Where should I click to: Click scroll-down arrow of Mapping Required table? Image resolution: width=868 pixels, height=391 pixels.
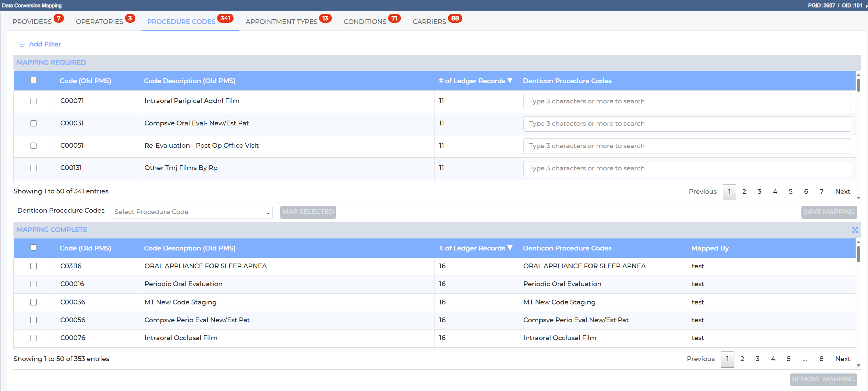click(x=858, y=198)
